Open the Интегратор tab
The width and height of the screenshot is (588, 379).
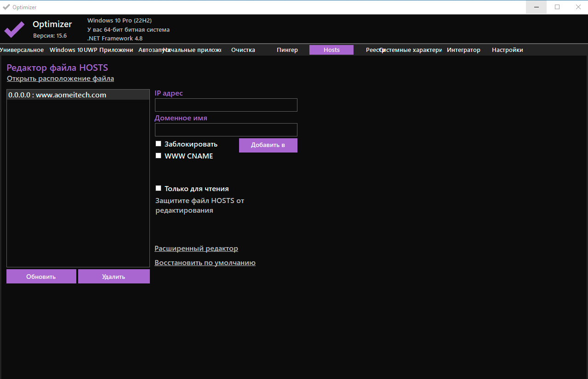[463, 50]
